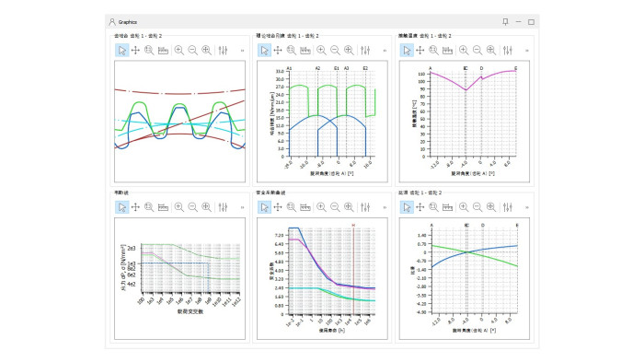Expand toolbar overflow in gear tooth profile panel

tap(242, 50)
